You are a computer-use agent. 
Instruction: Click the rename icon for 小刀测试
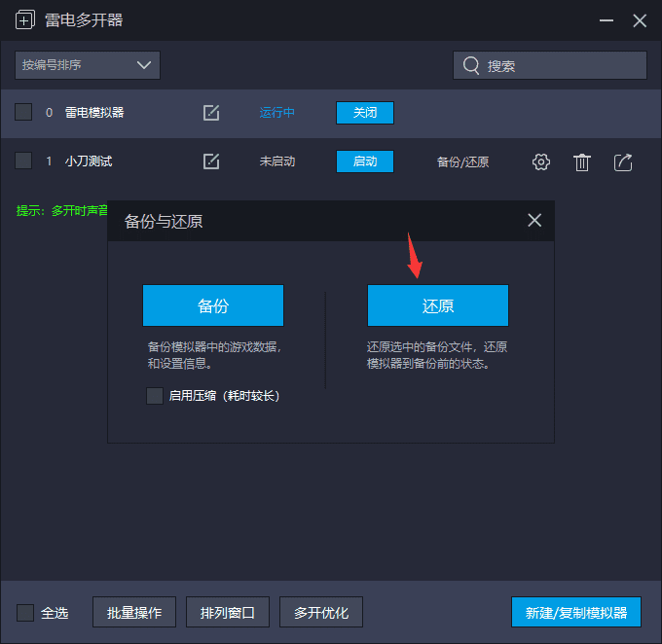coord(211,161)
